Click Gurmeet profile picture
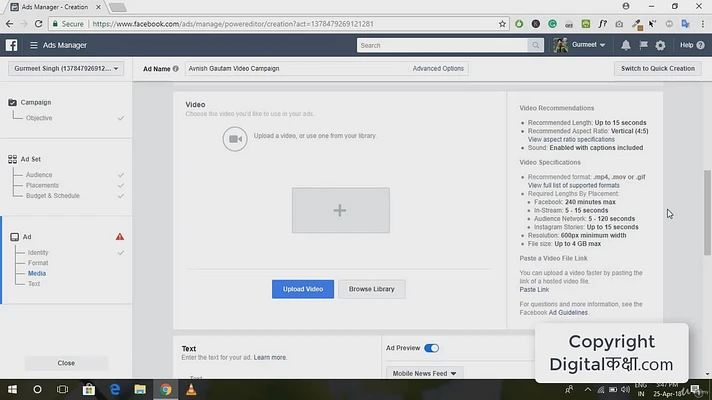The width and height of the screenshot is (712, 400). 560,45
